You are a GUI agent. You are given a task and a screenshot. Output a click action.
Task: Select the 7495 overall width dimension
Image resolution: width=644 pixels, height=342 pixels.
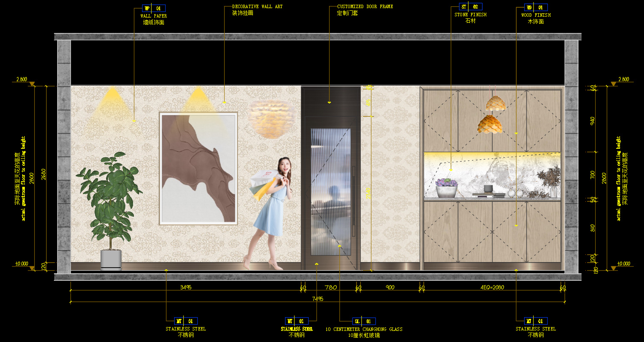[x=318, y=299]
